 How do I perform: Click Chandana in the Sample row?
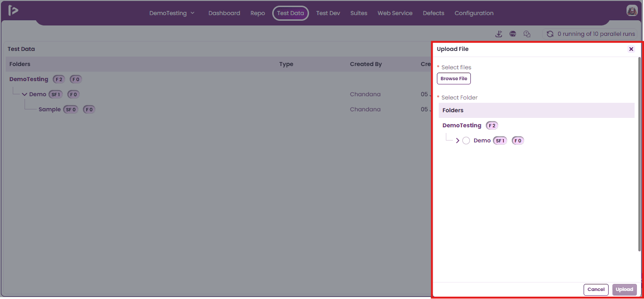[x=365, y=109]
